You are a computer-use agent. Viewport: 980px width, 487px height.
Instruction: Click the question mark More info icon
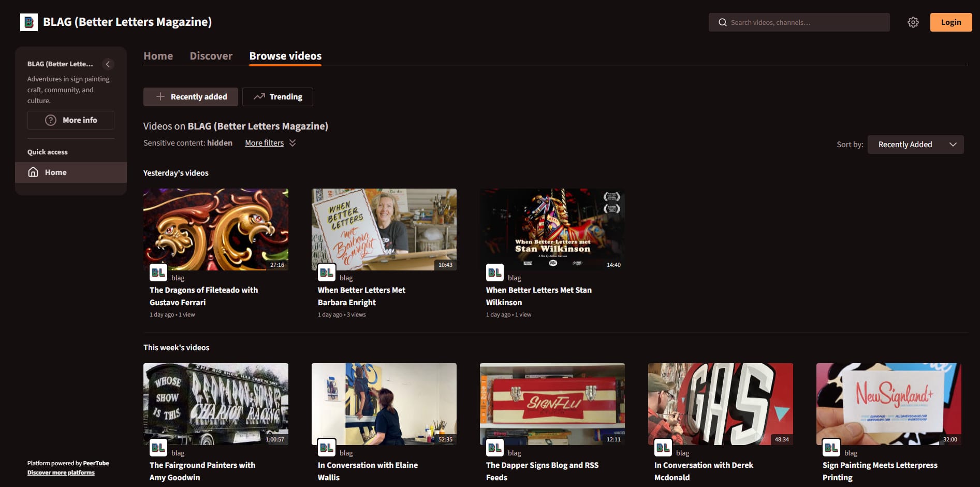coord(51,120)
